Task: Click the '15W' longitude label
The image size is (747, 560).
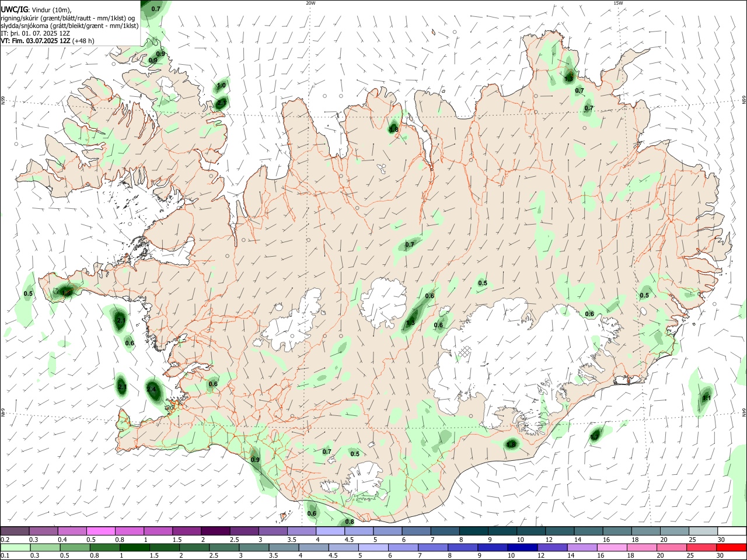Action: (x=618, y=3)
